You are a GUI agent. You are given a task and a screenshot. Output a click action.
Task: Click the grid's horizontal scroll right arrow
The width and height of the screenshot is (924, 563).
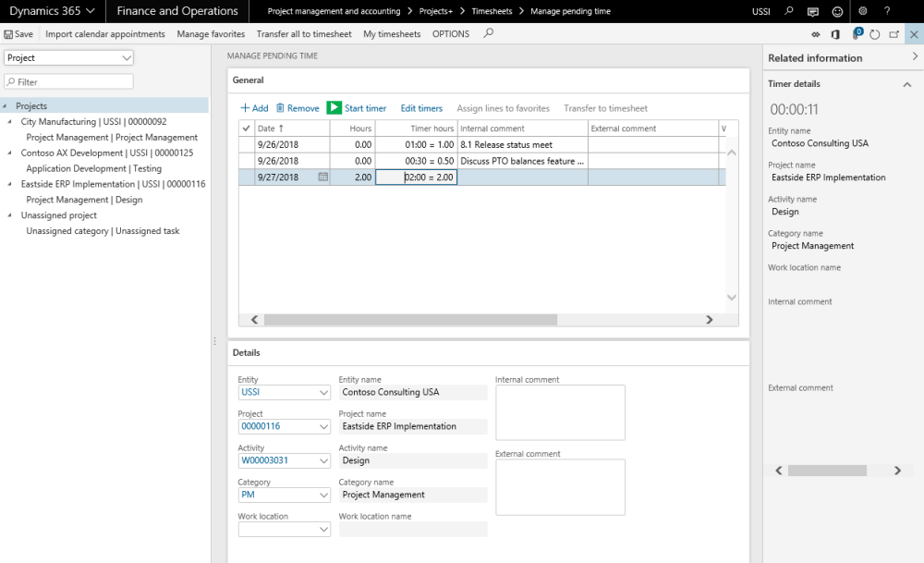click(x=710, y=320)
